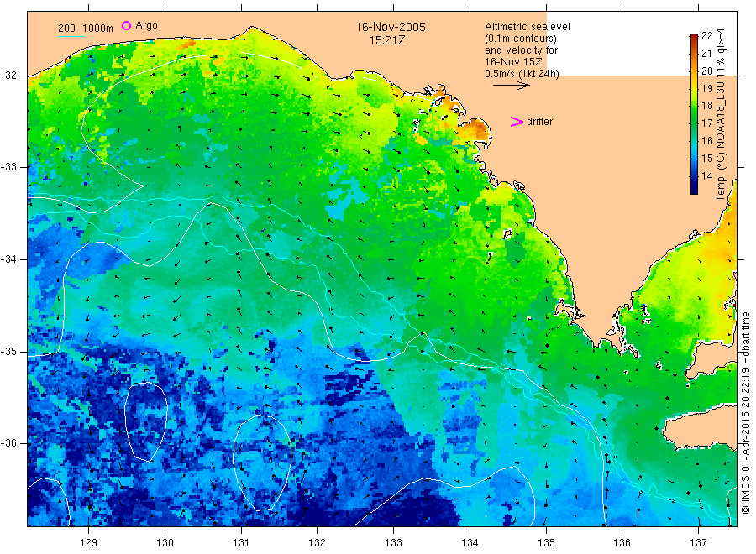756x554 pixels.
Task: Click the 'drifter' legend label
Action: pyautogui.click(x=539, y=122)
